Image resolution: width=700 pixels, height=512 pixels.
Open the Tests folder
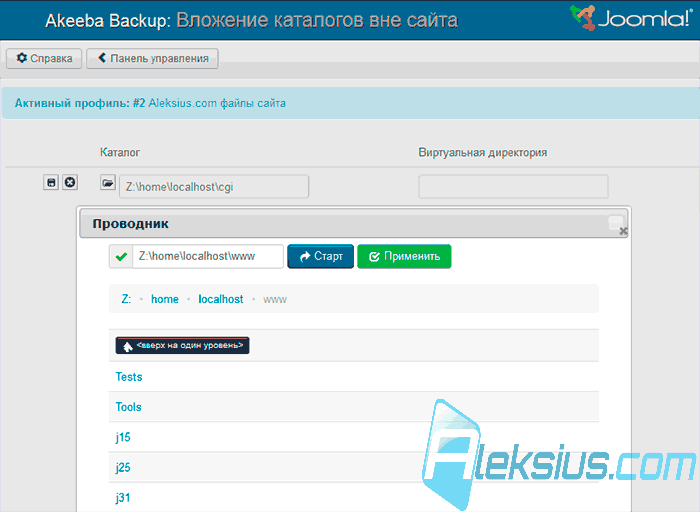click(x=129, y=377)
